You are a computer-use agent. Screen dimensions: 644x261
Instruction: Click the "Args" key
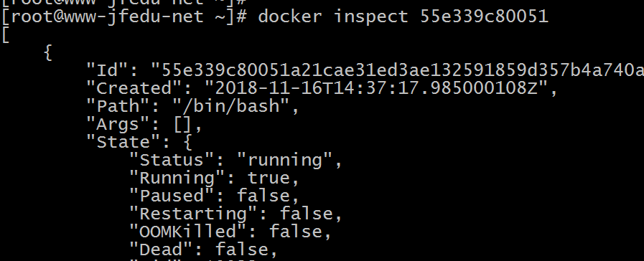click(118, 124)
